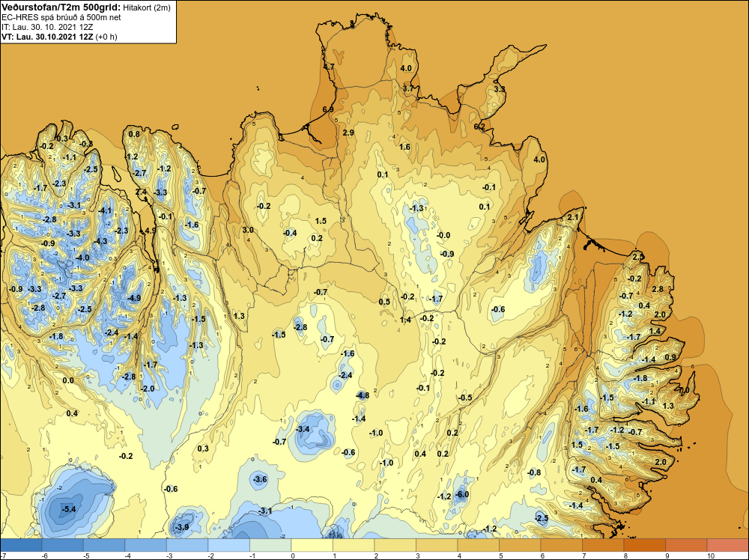Click the "-3.4" temperature value
This screenshot has width=749, height=560.
click(303, 429)
